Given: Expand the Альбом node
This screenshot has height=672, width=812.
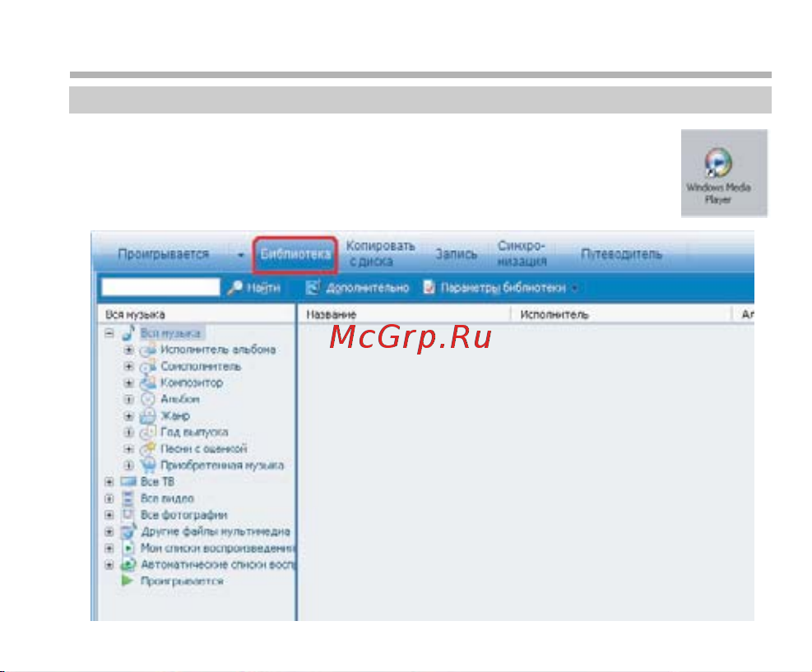Looking at the screenshot, I should pos(129,399).
